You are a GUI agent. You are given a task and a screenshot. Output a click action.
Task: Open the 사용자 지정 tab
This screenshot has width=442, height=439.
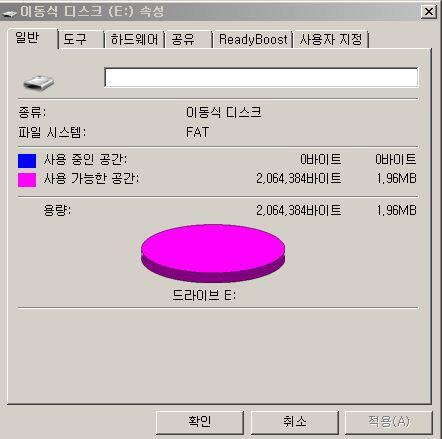331,40
